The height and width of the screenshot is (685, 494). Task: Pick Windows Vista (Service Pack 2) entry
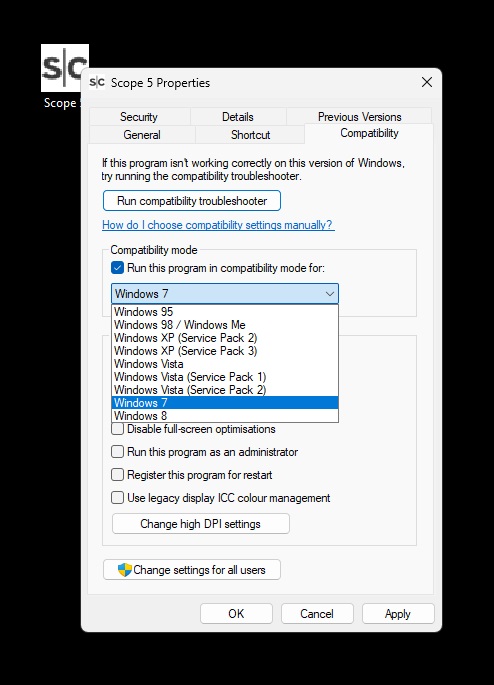click(x=225, y=390)
